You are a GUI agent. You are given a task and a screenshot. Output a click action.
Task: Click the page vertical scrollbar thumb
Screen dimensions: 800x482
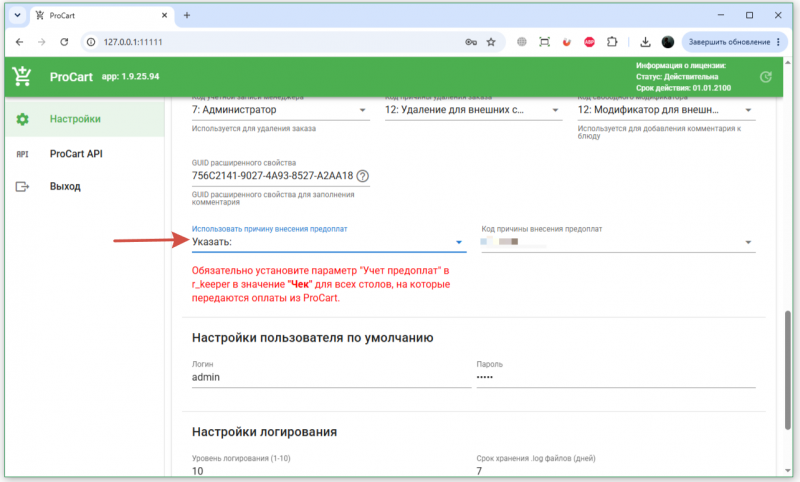788,370
